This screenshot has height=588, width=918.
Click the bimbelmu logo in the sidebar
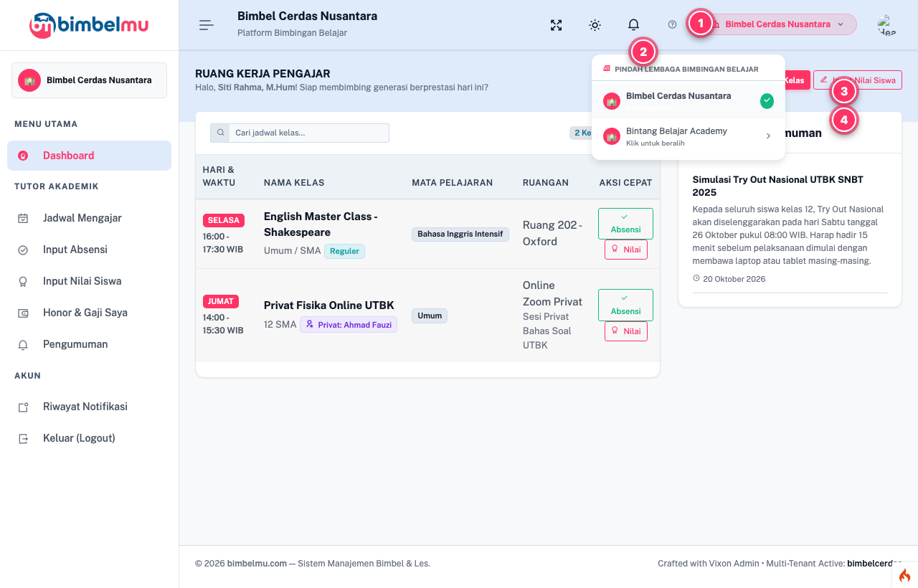pos(89,25)
